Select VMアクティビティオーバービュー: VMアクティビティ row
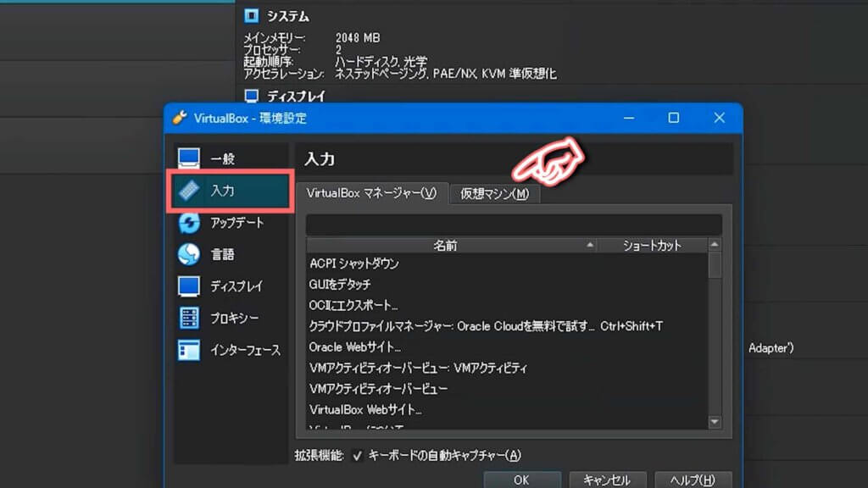Screen dimensions: 868x488 tap(507, 369)
